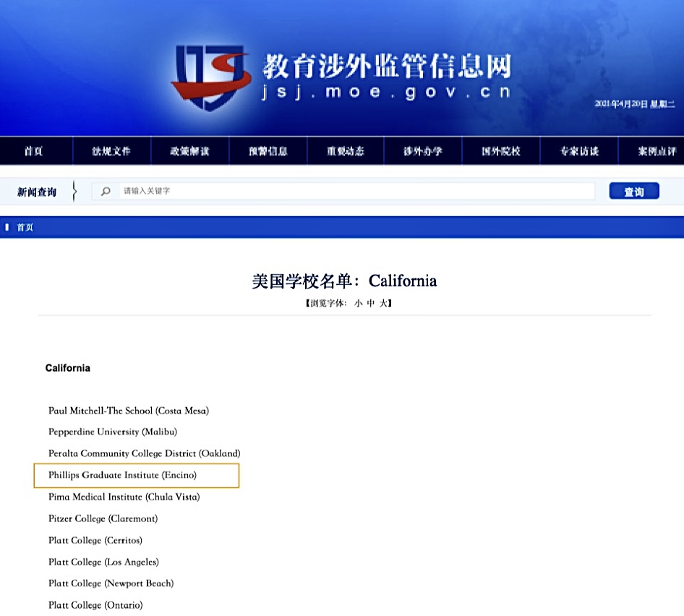Click the page title 美国学校名单: California
The height and width of the screenshot is (616, 684).
pyautogui.click(x=344, y=281)
